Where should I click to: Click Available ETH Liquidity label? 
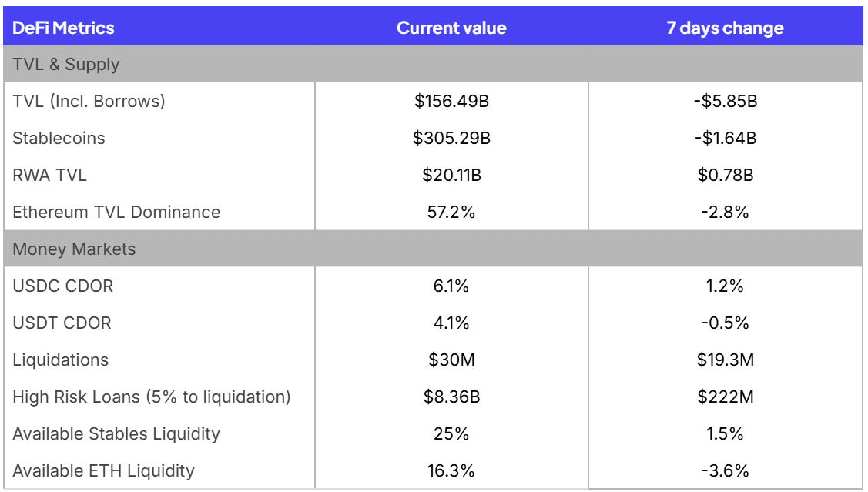click(x=103, y=471)
